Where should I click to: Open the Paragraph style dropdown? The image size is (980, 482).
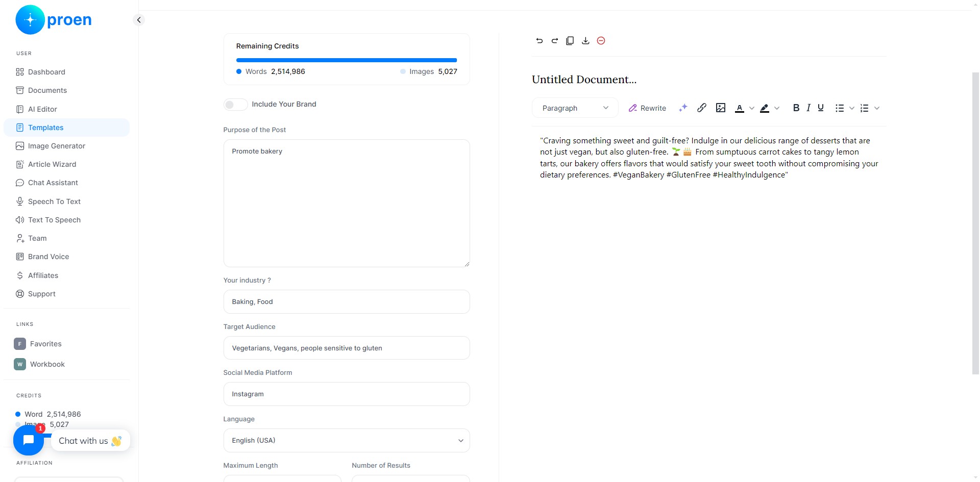pyautogui.click(x=575, y=108)
